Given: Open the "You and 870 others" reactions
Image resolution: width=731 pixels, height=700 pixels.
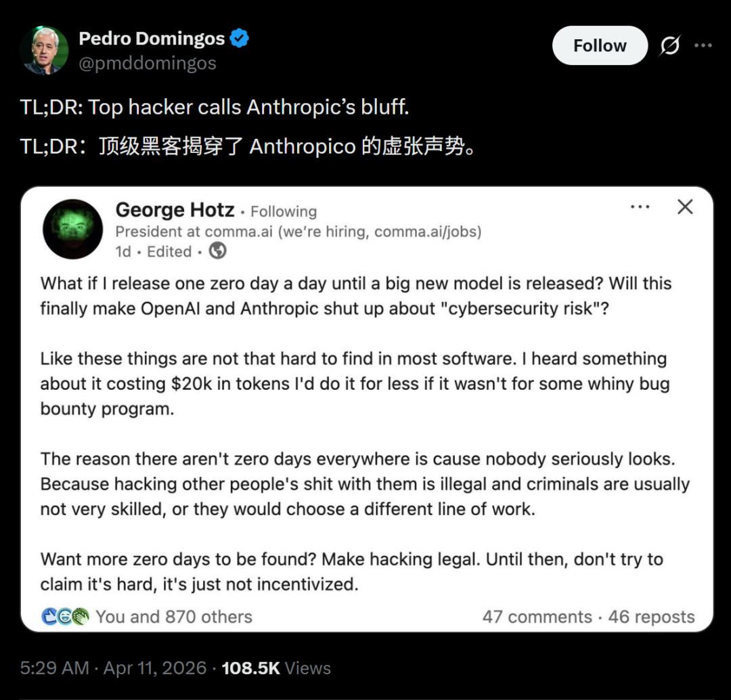Looking at the screenshot, I should [x=174, y=617].
